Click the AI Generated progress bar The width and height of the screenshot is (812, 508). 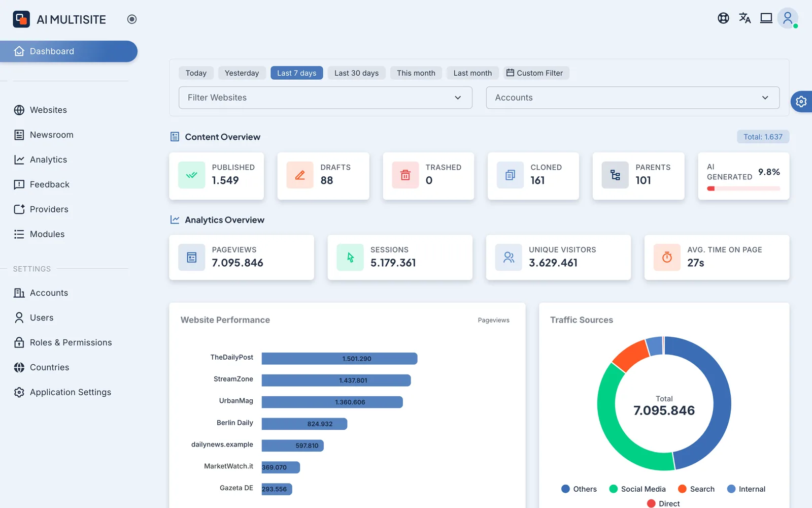click(x=743, y=188)
